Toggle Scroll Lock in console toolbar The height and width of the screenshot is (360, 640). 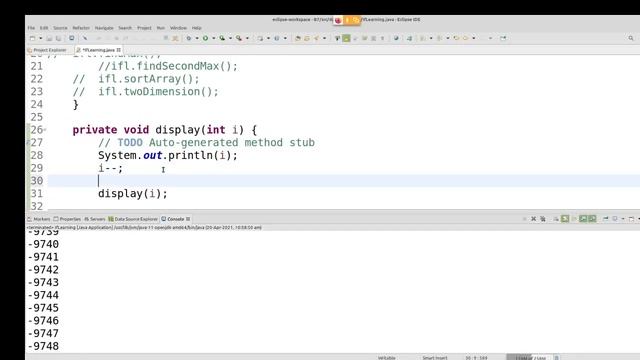(x=565, y=219)
